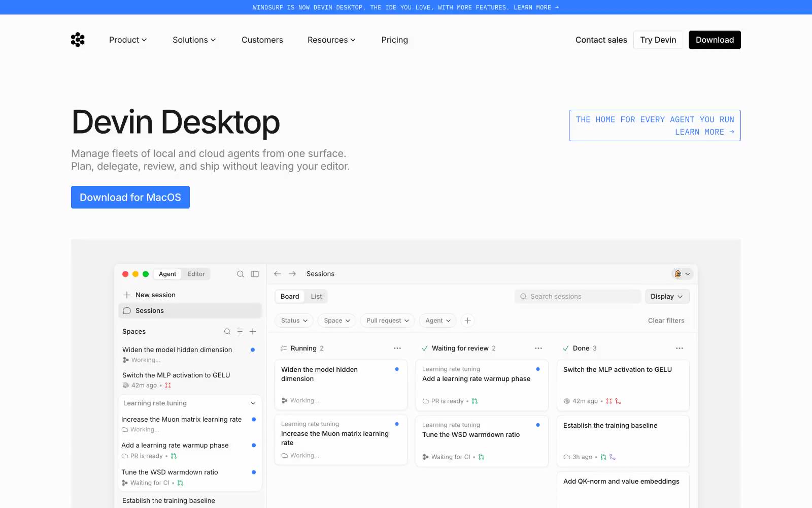Open the Status filter dropdown
Viewport: 812px width, 508px height.
[294, 321]
